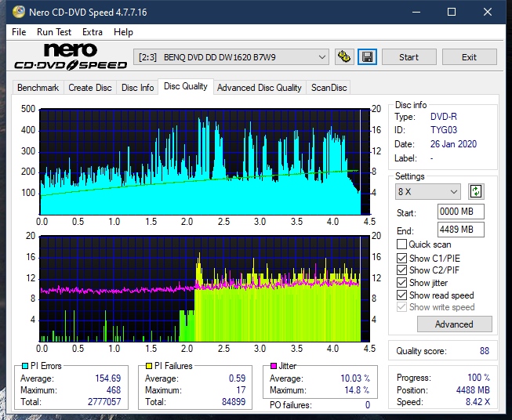Click the Advanced settings button
This screenshot has width=512, height=420.
click(454, 324)
